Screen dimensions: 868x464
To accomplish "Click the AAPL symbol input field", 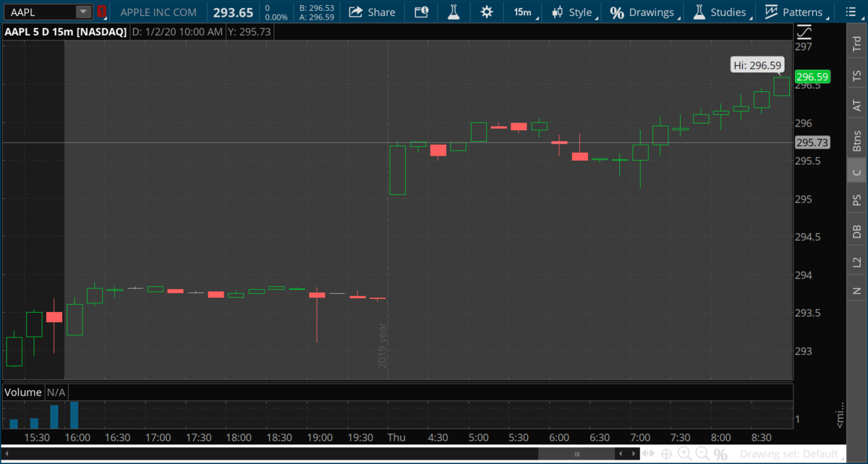I will (40, 12).
